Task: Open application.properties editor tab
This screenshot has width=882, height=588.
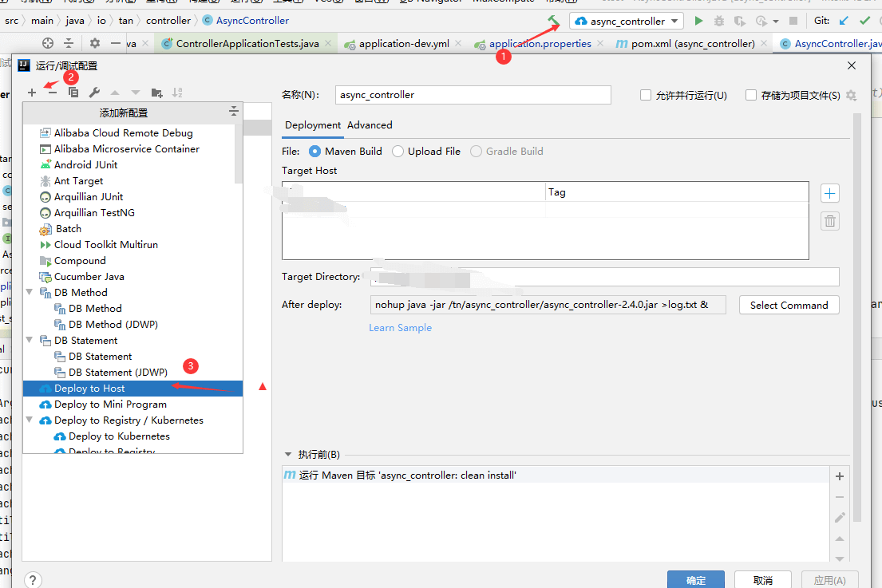Action: click(540, 44)
